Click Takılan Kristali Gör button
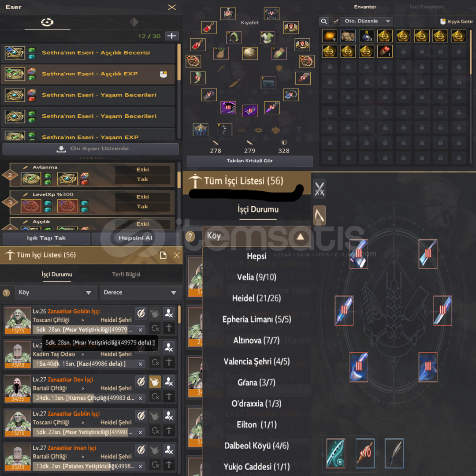 (x=249, y=161)
